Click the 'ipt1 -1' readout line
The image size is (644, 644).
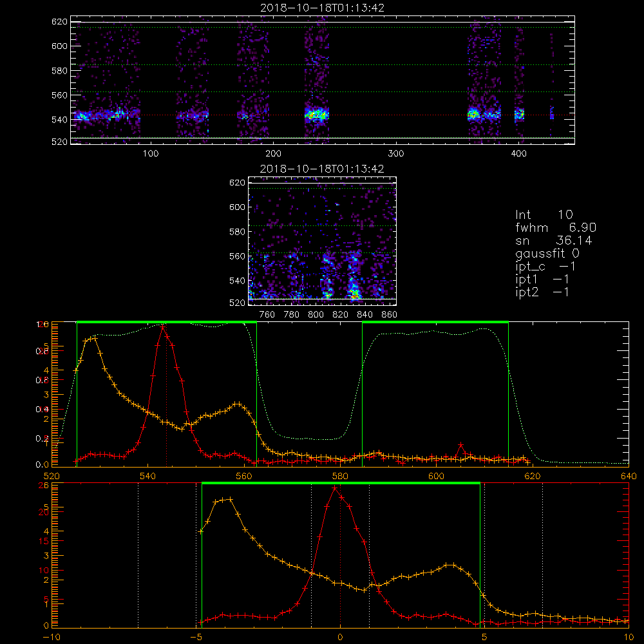point(542,279)
